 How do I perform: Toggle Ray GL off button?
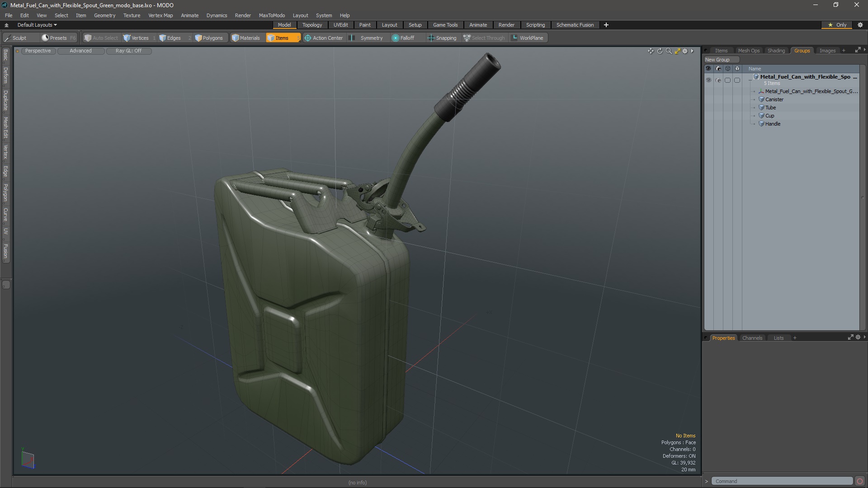pyautogui.click(x=128, y=51)
